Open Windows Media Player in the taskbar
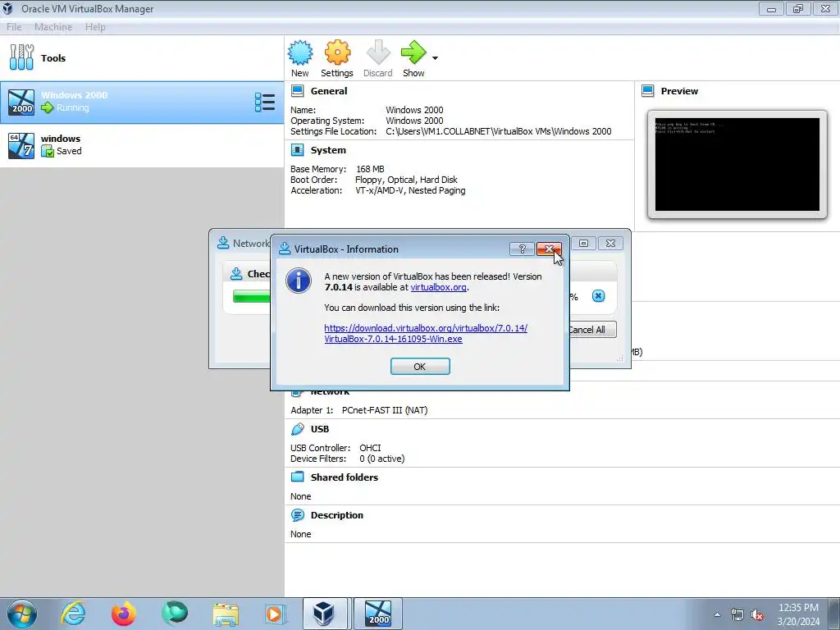Screen dimensions: 840x630 point(276,614)
